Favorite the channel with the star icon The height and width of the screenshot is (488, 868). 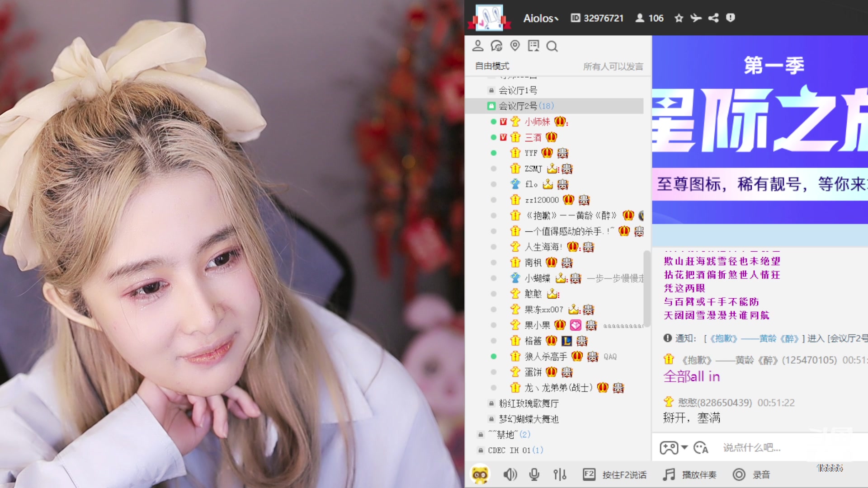point(679,18)
